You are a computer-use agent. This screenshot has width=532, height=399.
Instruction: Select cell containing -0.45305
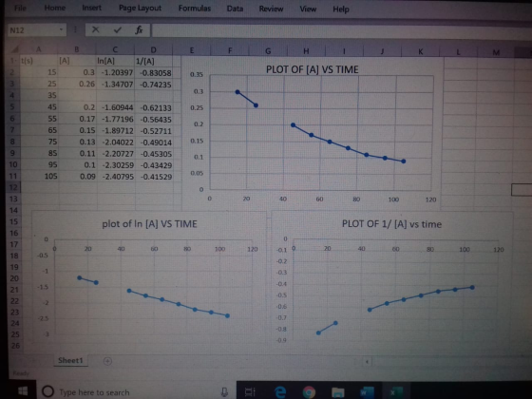[x=154, y=154]
